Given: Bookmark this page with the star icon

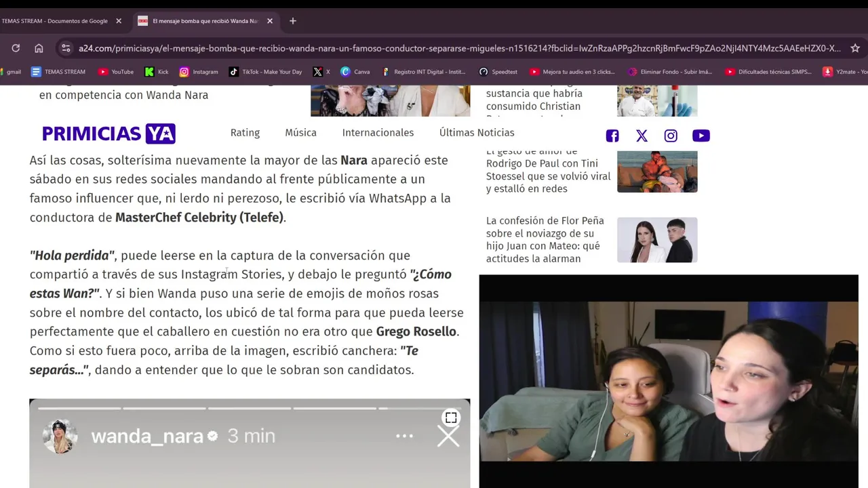Looking at the screenshot, I should 855,48.
